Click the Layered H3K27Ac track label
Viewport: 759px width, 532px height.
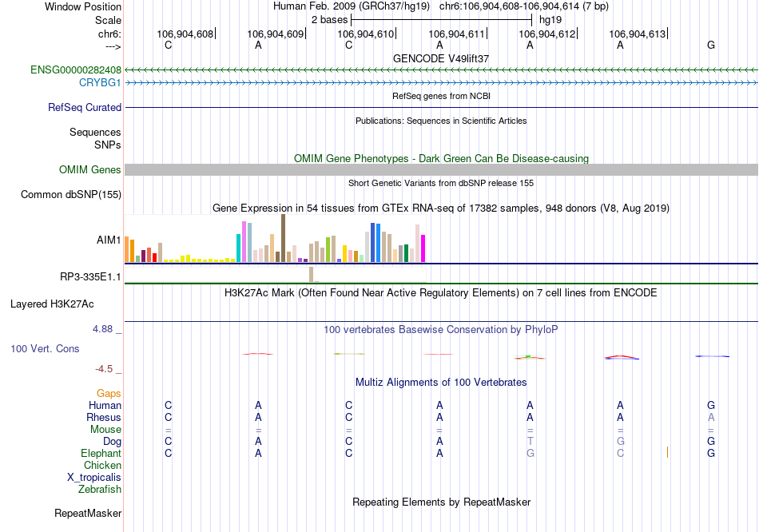pos(52,304)
